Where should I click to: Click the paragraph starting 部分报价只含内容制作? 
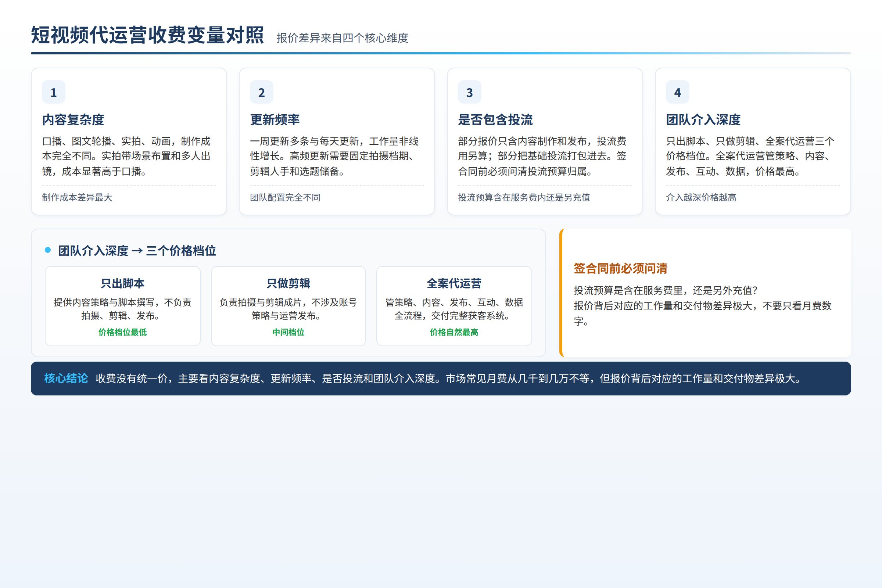542,156
